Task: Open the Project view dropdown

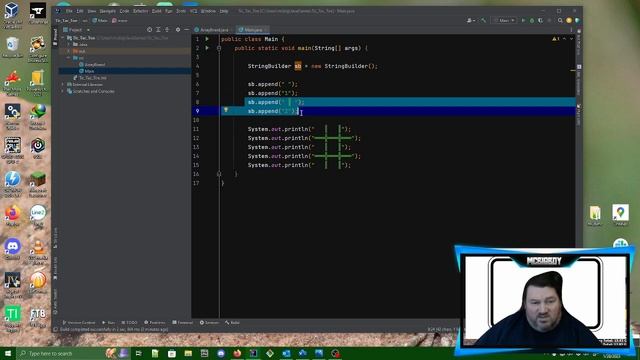Action: (x=78, y=30)
